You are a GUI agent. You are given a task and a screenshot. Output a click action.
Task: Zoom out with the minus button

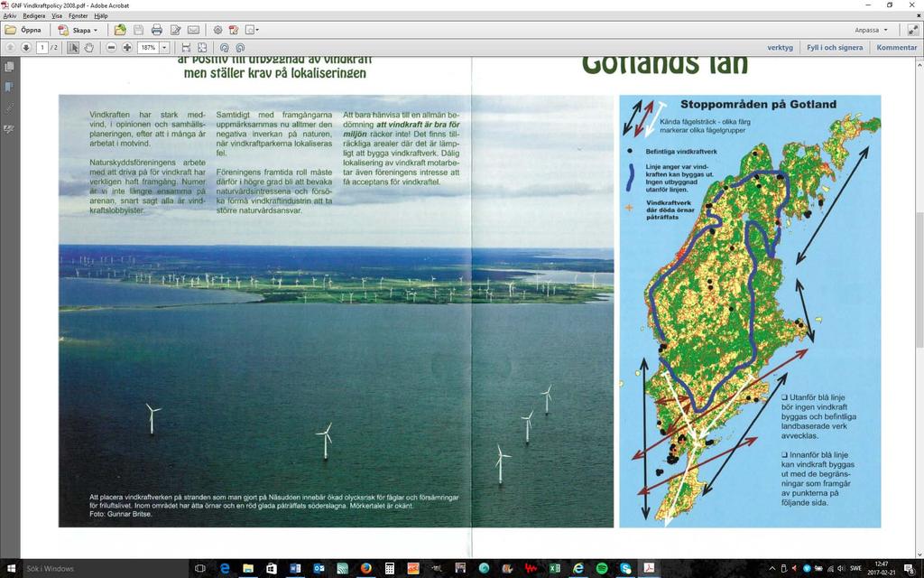(111, 47)
